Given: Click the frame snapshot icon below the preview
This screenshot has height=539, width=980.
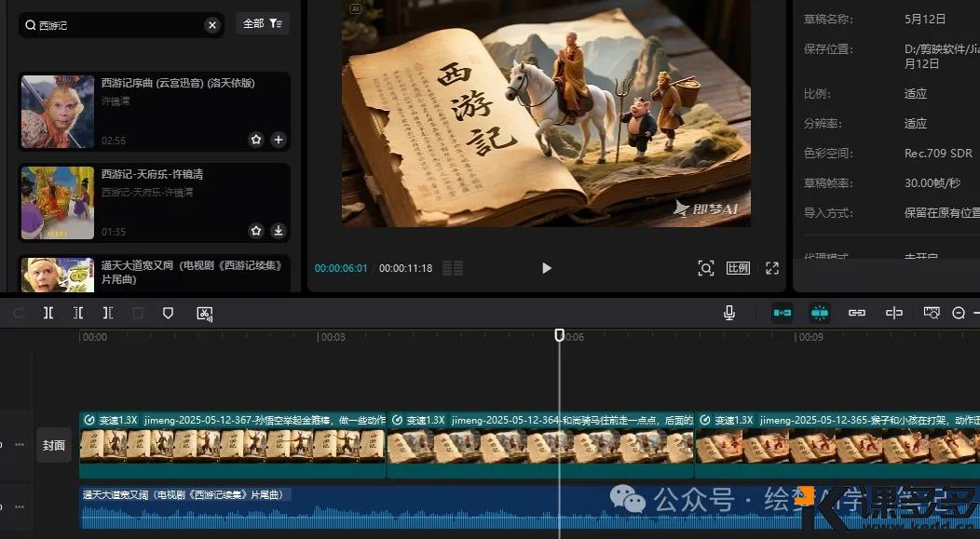Looking at the screenshot, I should (706, 267).
